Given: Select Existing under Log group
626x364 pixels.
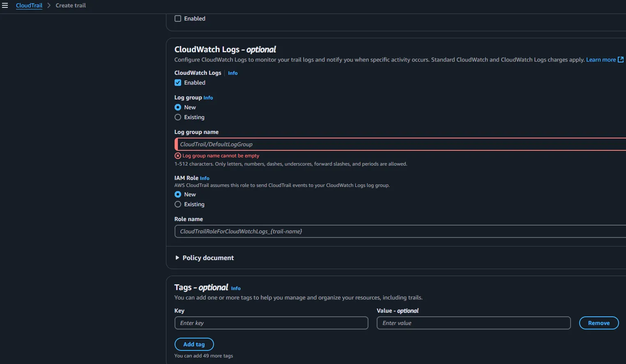Looking at the screenshot, I should [x=178, y=117].
